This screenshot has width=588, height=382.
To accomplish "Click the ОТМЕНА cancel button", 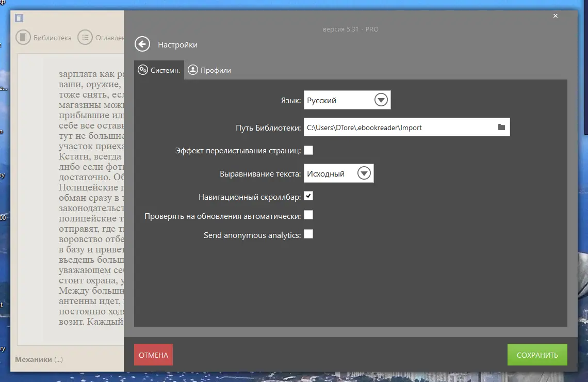I will (x=153, y=355).
